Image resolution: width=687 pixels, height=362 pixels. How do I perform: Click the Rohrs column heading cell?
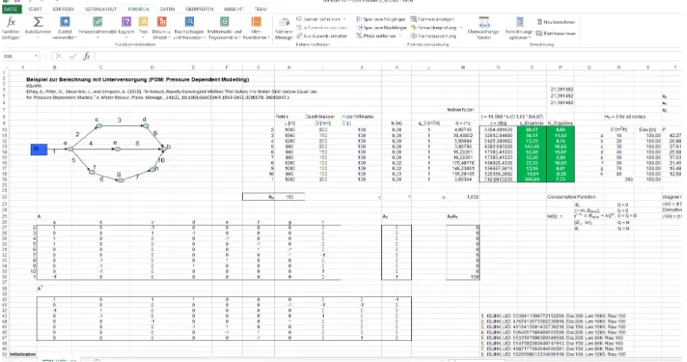click(282, 117)
